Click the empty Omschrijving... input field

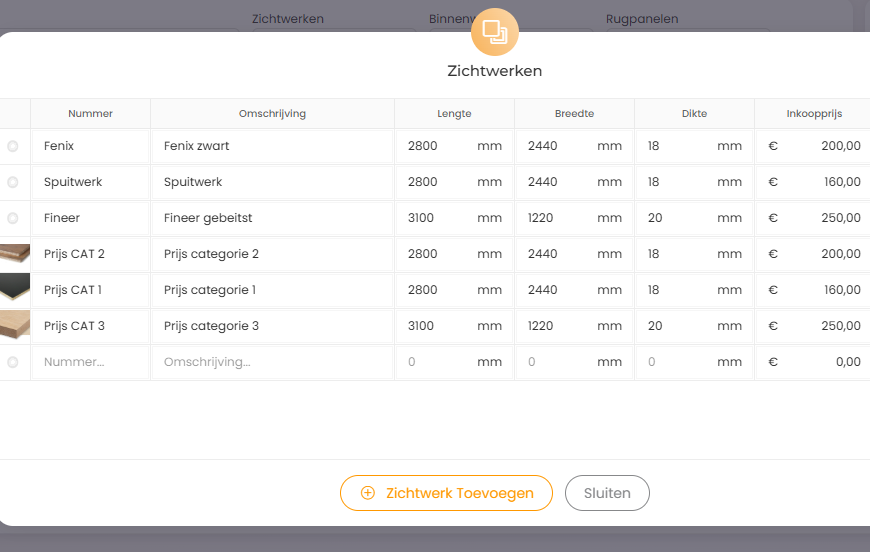coord(272,362)
